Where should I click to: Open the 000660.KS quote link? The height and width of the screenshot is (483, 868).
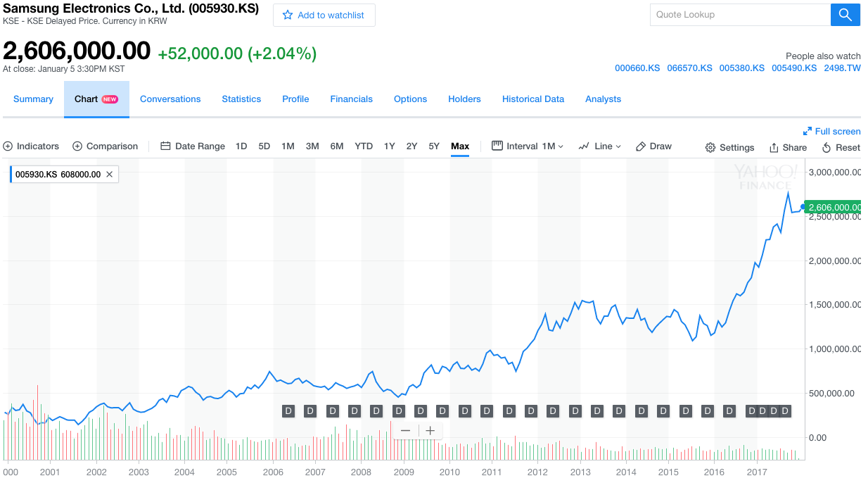tap(637, 68)
